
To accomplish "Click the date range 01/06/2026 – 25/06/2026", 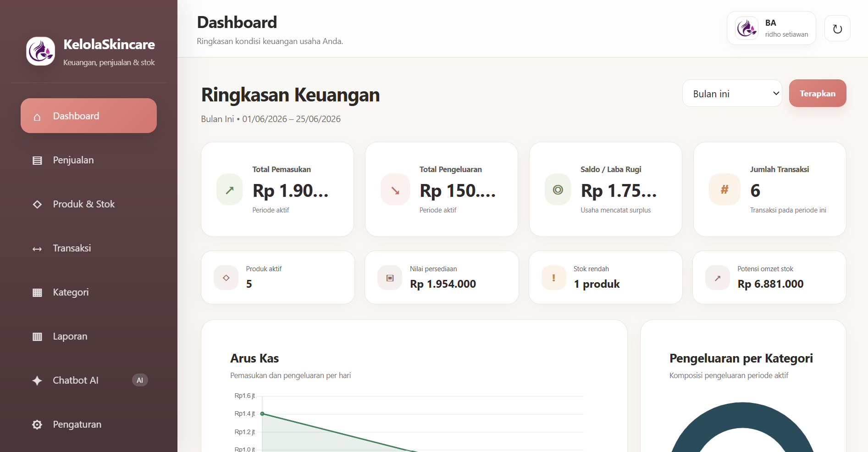I will pos(292,119).
